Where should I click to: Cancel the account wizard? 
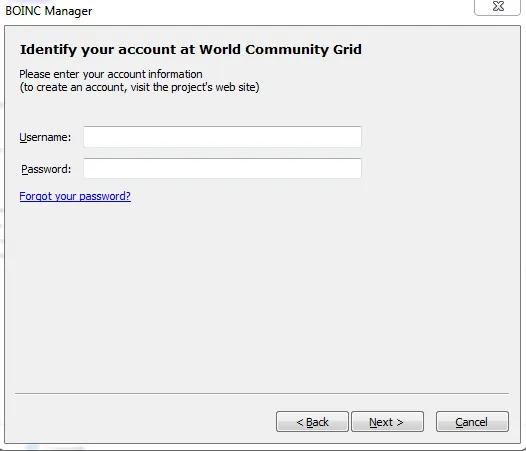click(x=472, y=421)
